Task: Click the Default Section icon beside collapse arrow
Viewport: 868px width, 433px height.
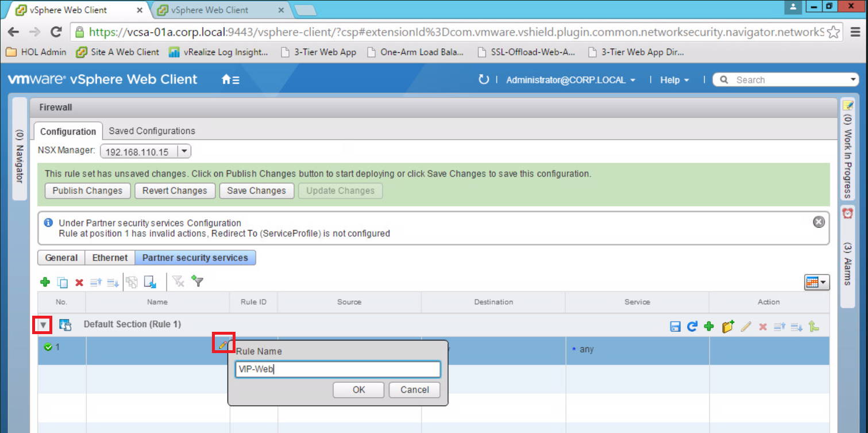Action: [65, 325]
